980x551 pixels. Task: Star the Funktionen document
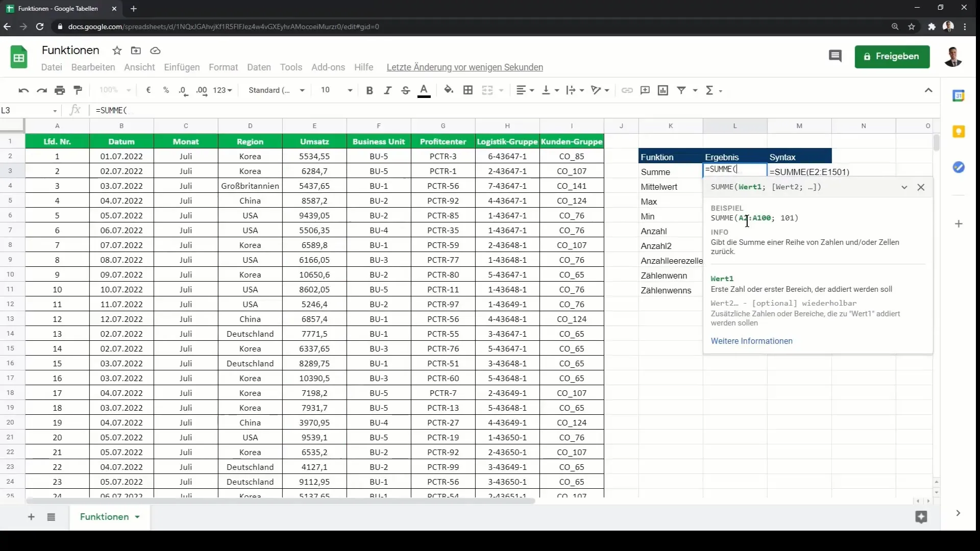click(117, 51)
